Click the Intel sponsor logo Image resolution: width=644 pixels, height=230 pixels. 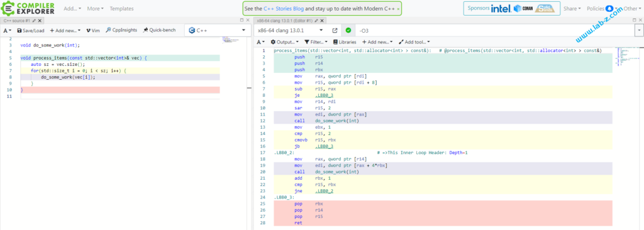[501, 8]
